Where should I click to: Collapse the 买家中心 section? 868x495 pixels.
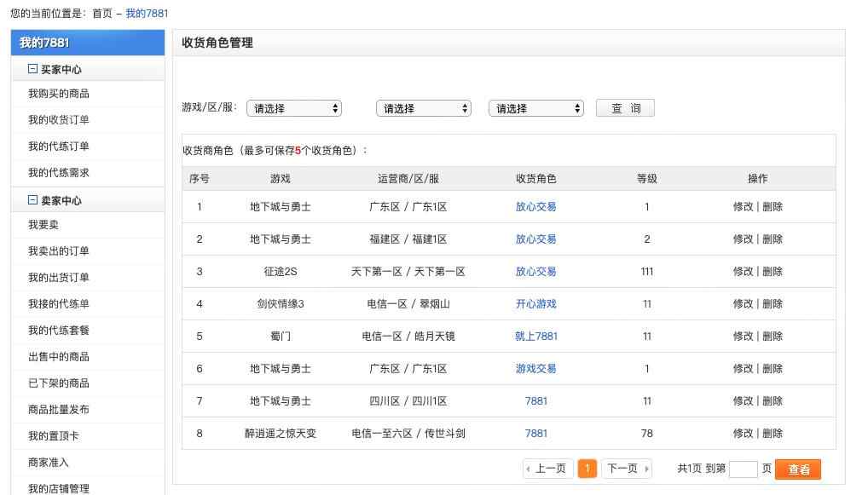tap(32, 69)
